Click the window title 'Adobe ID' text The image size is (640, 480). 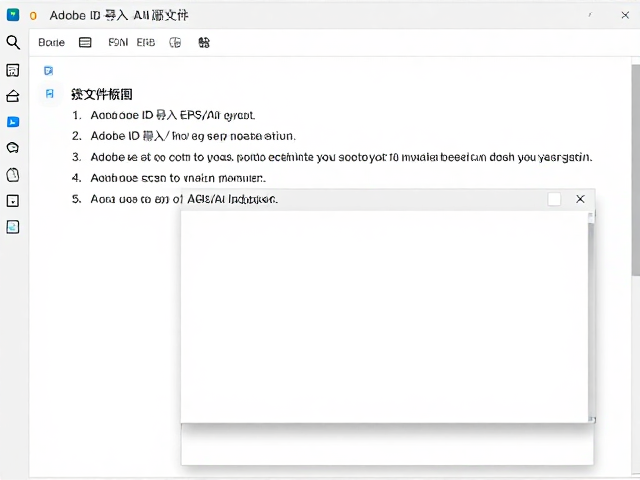(x=119, y=16)
